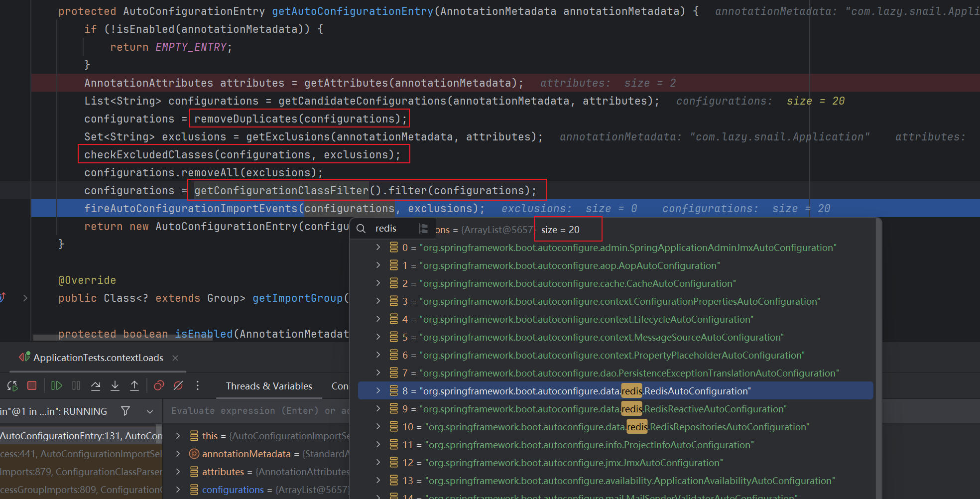This screenshot has height=499, width=980.
Task: Click getConfigurationClassFilter method call
Action: pyautogui.click(x=281, y=191)
